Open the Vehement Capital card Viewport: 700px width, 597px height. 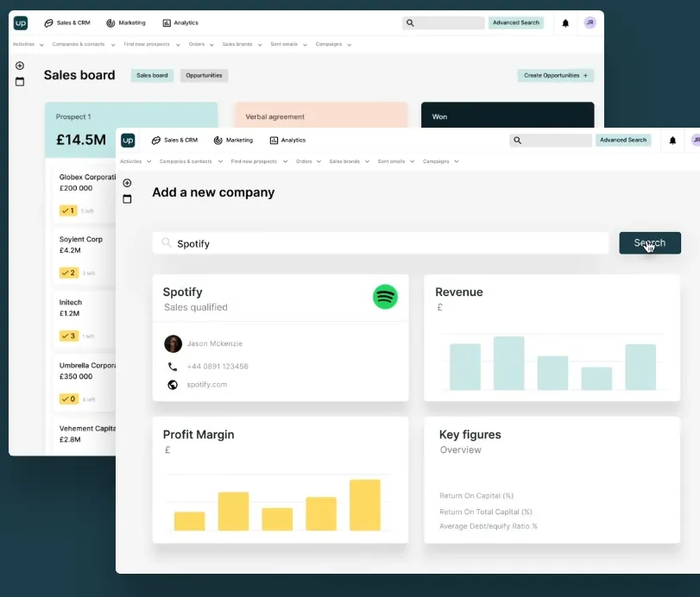point(84,436)
